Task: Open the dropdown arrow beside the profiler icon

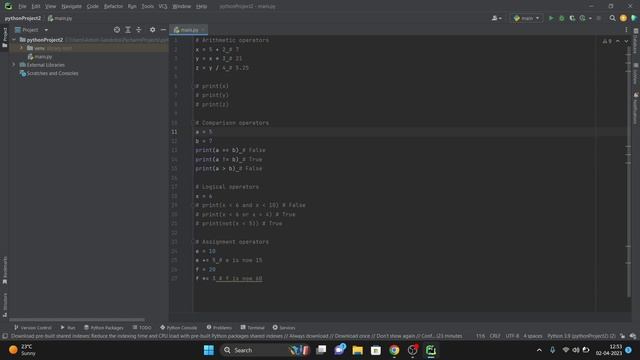Action: tap(590, 18)
